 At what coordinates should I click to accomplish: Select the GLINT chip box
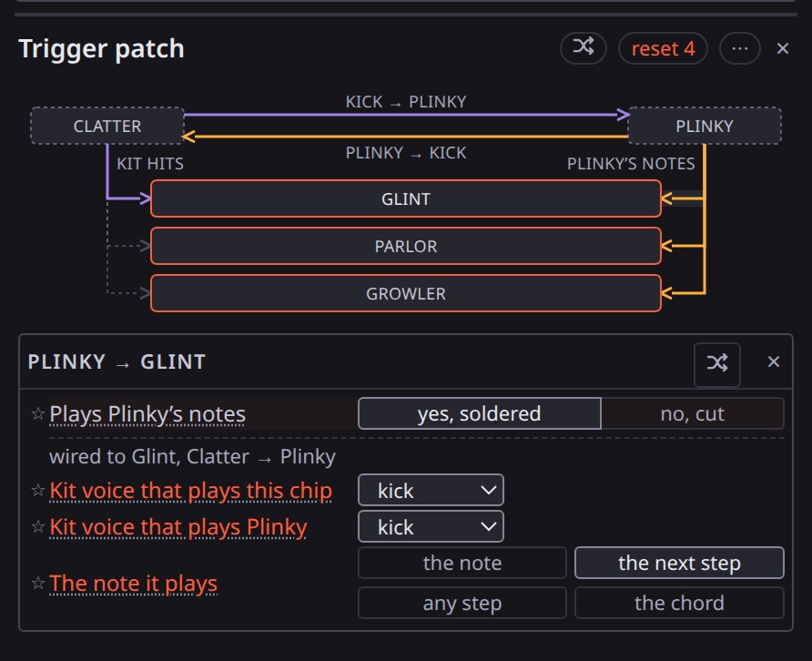pos(406,198)
